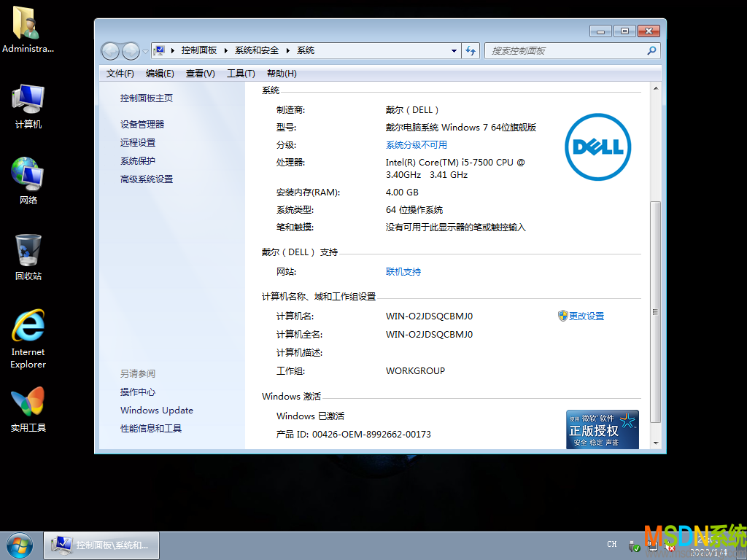Click the genuine Microsoft software badge
The image size is (747, 560).
(602, 429)
